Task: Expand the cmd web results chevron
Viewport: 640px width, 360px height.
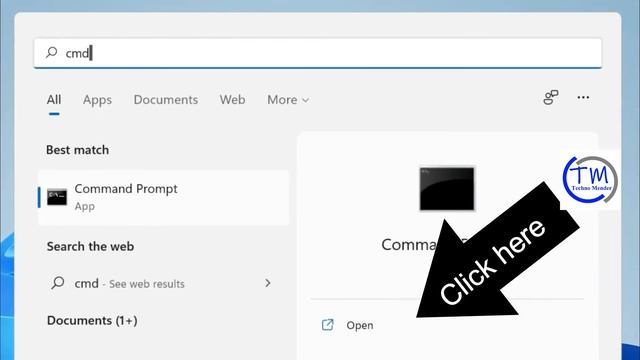Action: pos(268,283)
